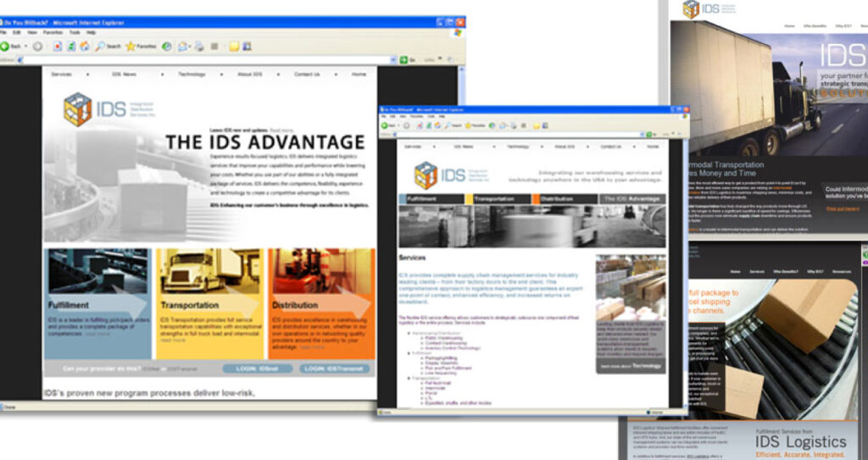Click Technology nav link in large left window
The height and width of the screenshot is (460, 868).
192,75
